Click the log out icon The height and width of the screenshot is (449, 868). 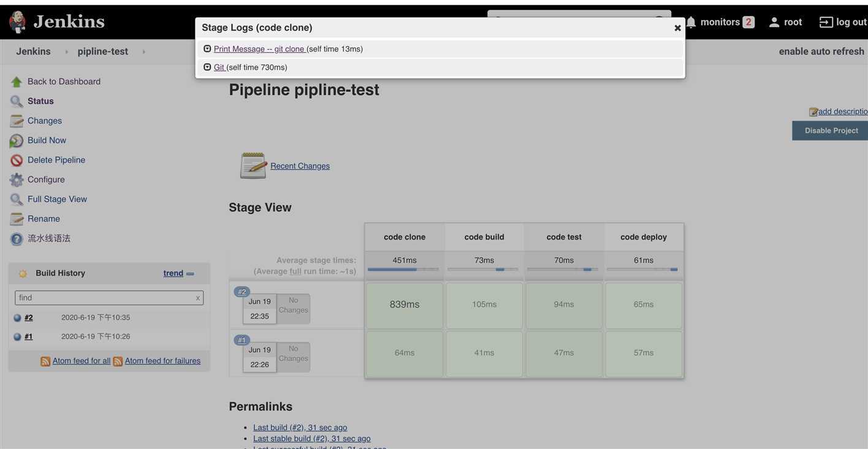coord(826,22)
